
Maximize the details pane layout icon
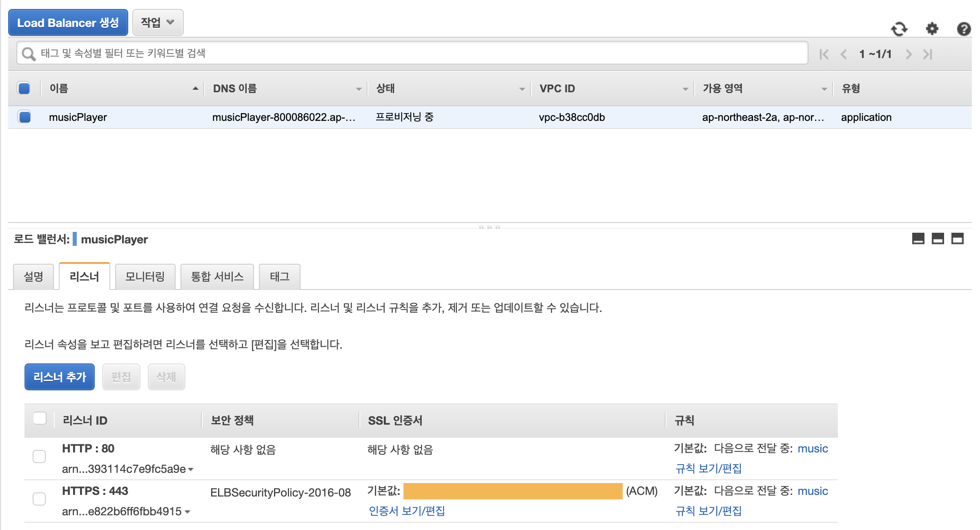(957, 239)
